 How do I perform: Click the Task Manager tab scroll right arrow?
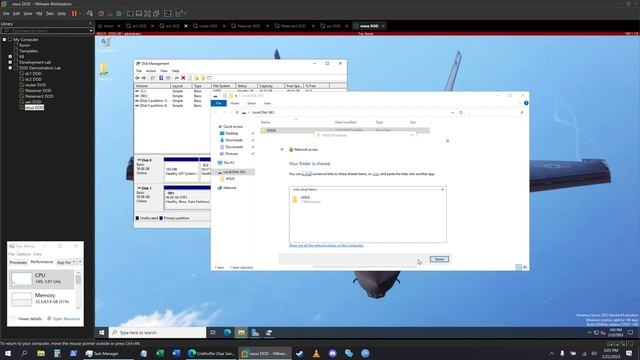click(80, 262)
